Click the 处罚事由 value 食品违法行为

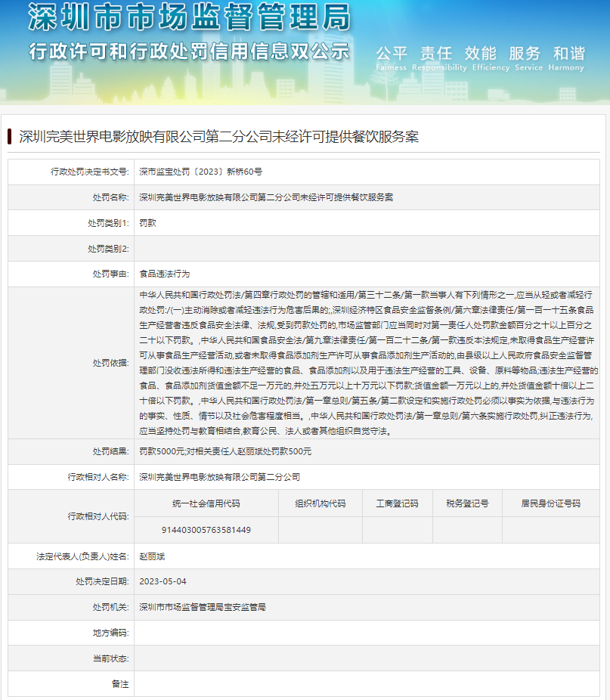[165, 274]
